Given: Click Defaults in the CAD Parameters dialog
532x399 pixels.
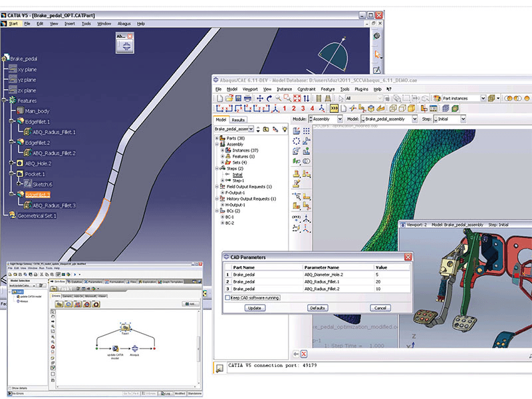Looking at the screenshot, I should [317, 307].
